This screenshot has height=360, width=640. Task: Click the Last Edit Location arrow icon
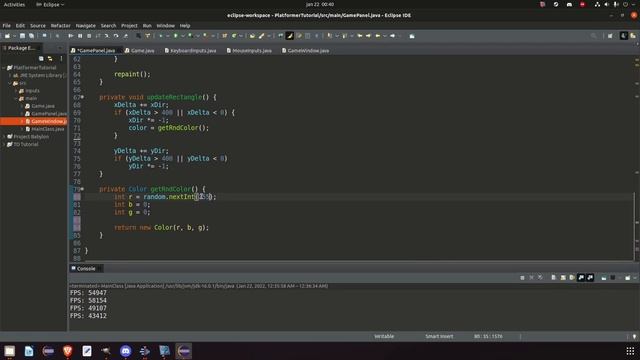click(x=360, y=36)
